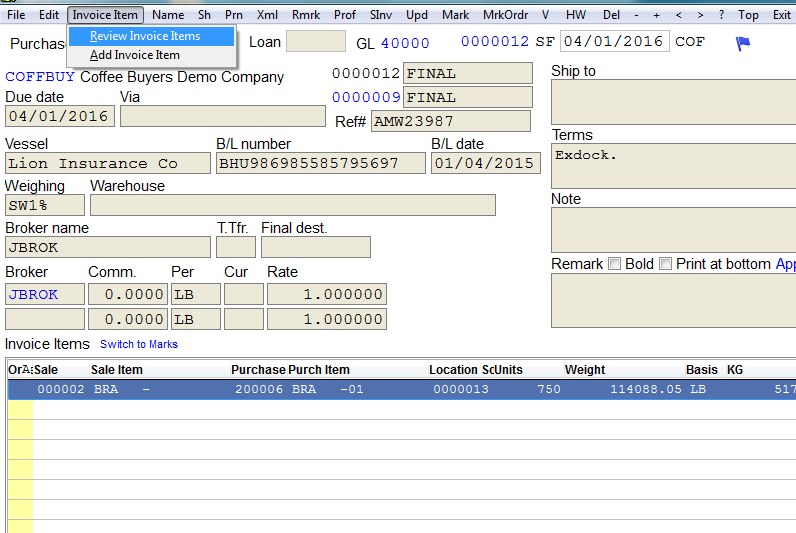Click the Due date field
The height and width of the screenshot is (533, 796).
pos(59,116)
